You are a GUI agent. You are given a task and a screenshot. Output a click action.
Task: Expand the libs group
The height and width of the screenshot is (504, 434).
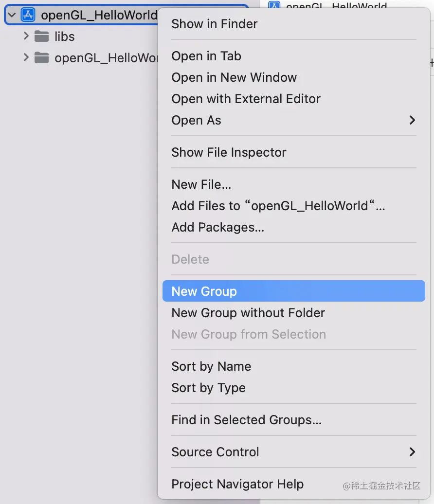coord(26,36)
